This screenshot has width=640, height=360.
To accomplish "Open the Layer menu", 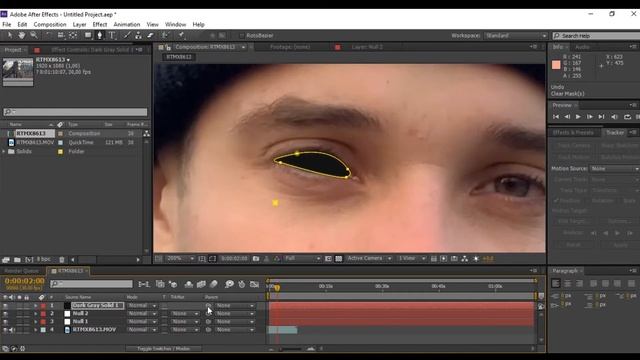I will [x=79, y=24].
